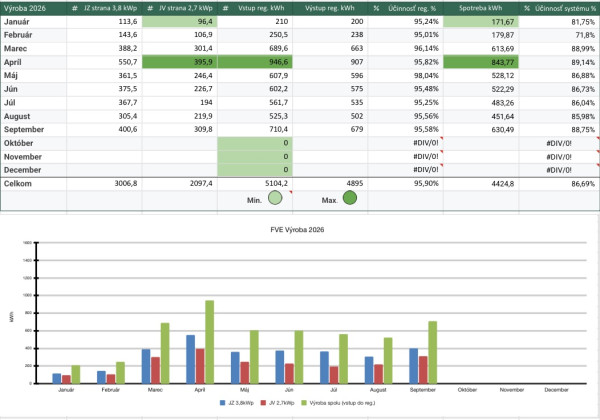Select the cell with value 550,7
The width and height of the screenshot is (600, 420).
[x=104, y=62]
